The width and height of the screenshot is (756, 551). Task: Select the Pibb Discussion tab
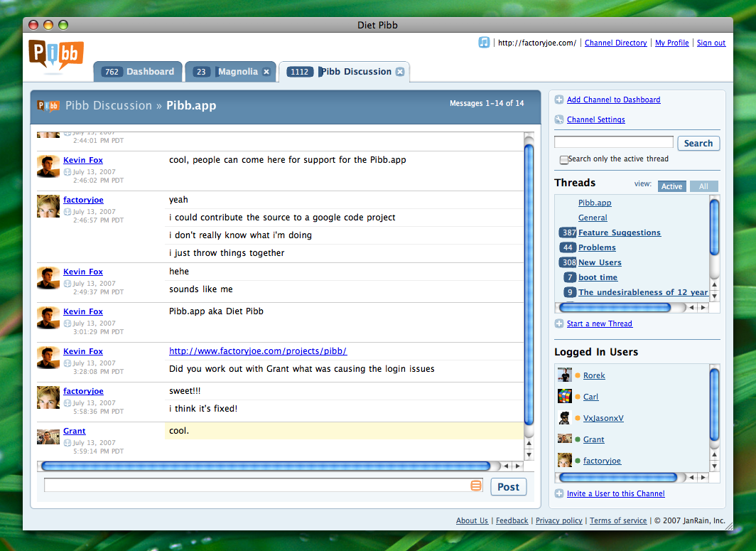tap(344, 72)
